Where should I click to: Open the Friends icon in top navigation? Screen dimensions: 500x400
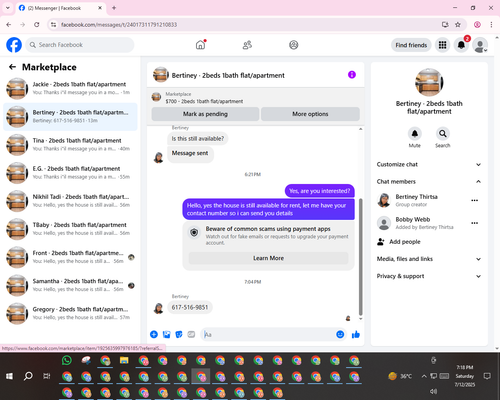click(247, 45)
